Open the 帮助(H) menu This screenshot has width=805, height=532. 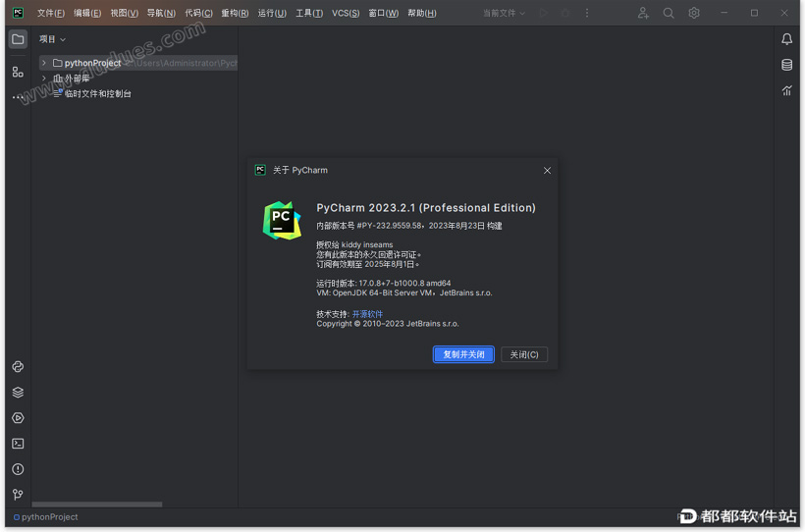point(422,13)
